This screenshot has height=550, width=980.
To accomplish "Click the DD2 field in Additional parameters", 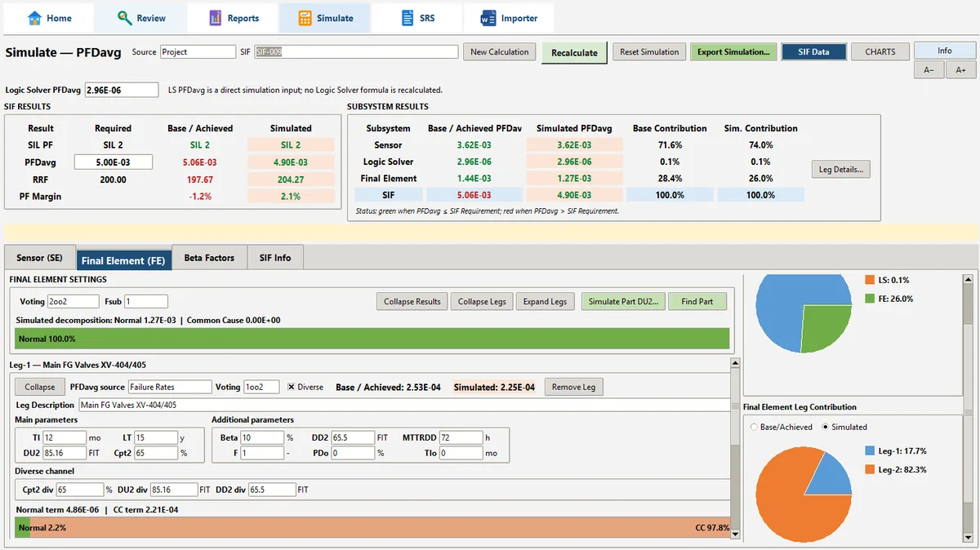I will click(353, 437).
